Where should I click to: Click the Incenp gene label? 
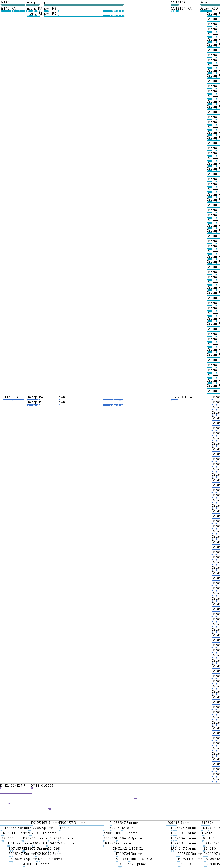point(31,2)
